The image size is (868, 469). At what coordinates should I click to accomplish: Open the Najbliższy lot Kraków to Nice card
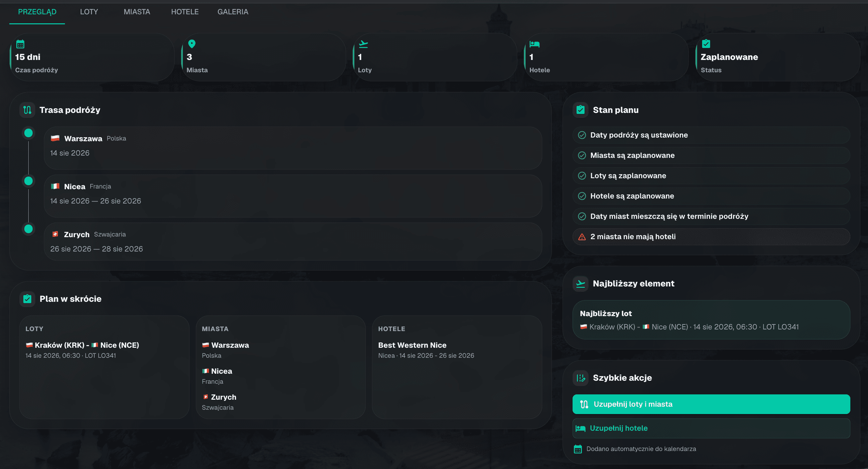click(x=711, y=320)
